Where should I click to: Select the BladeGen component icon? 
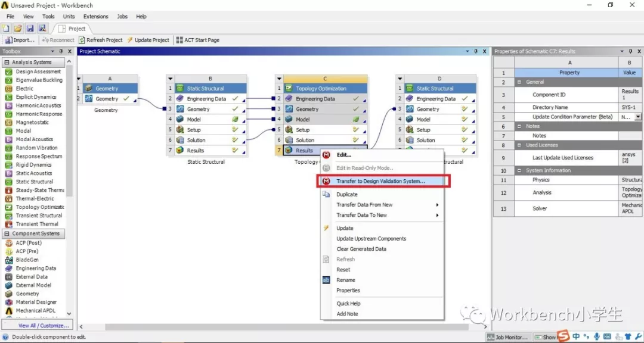click(x=8, y=260)
